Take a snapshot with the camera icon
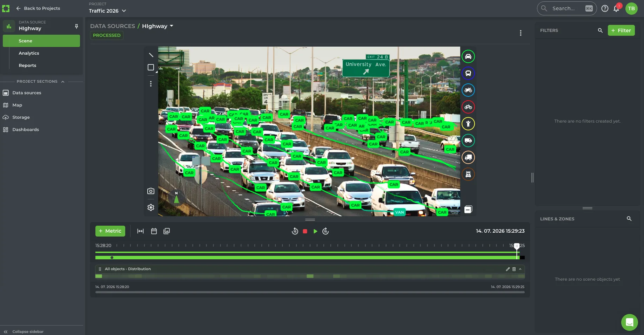Viewport: 644px width, 335px height. coord(151,191)
